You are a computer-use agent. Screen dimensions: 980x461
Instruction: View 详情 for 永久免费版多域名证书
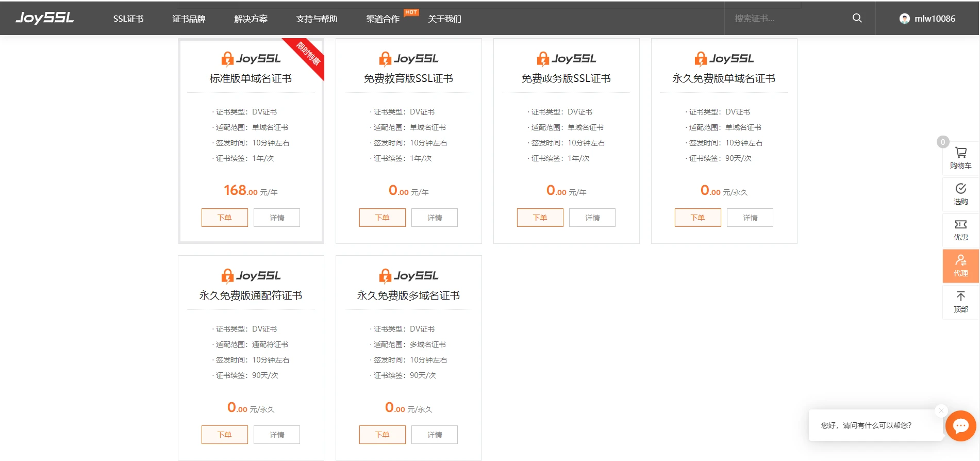(x=435, y=435)
